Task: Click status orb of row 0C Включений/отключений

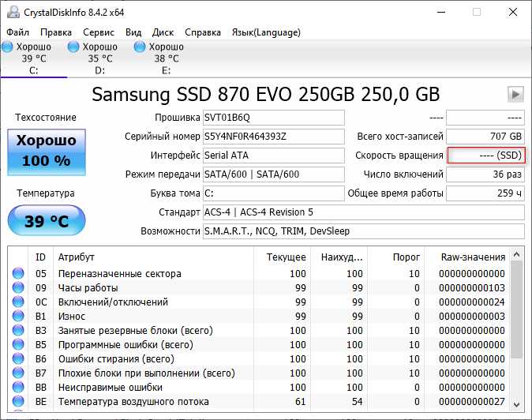Action: (x=18, y=302)
